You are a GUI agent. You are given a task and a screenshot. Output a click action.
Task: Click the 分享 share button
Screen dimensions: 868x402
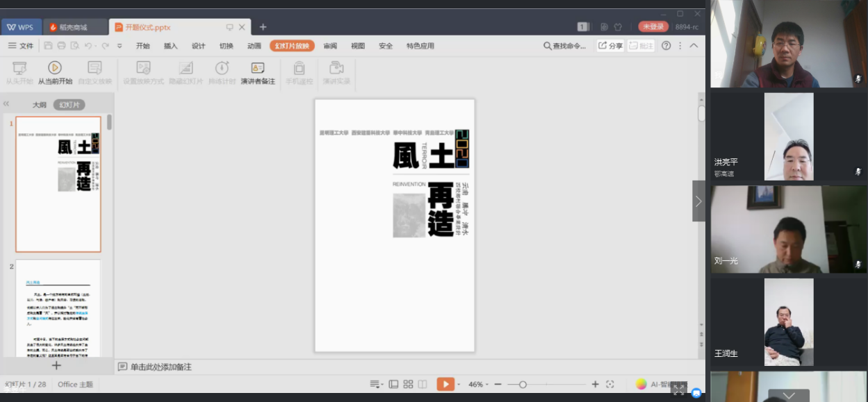(x=610, y=46)
